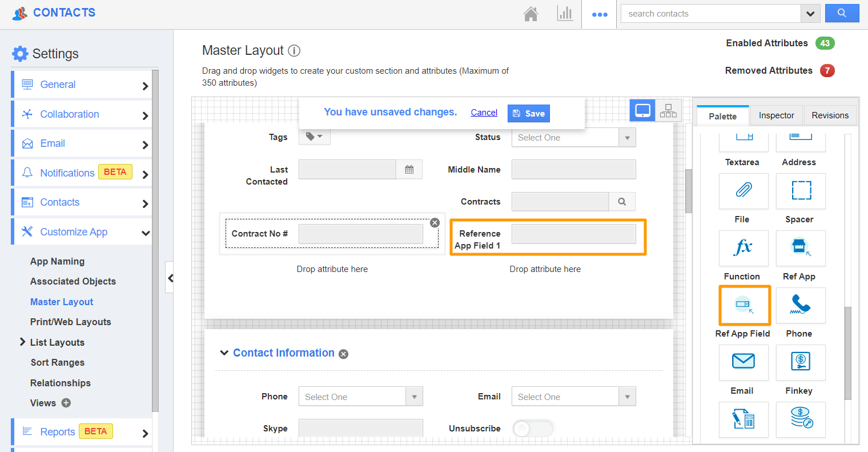Click the Address widget in the palette
The image size is (868, 452).
pos(800,137)
